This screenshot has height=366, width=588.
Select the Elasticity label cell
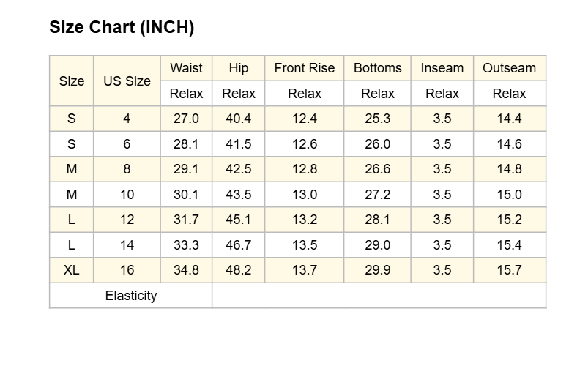131,296
